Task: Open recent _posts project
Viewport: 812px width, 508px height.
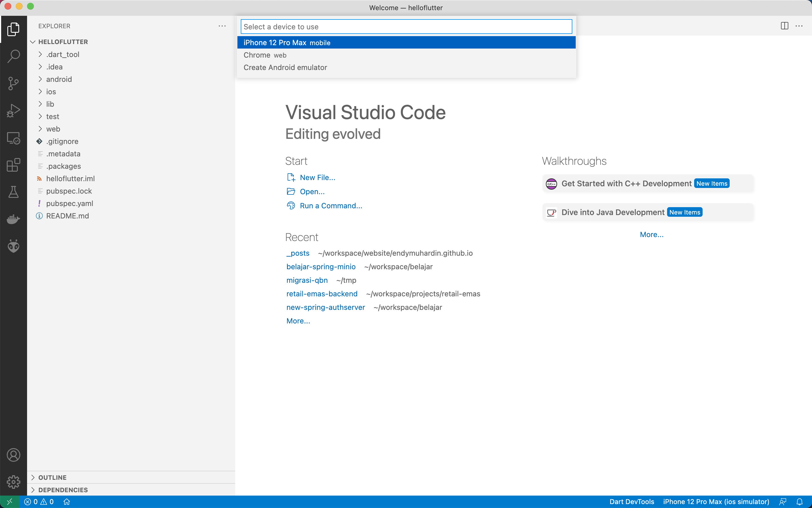Action: [x=298, y=253]
